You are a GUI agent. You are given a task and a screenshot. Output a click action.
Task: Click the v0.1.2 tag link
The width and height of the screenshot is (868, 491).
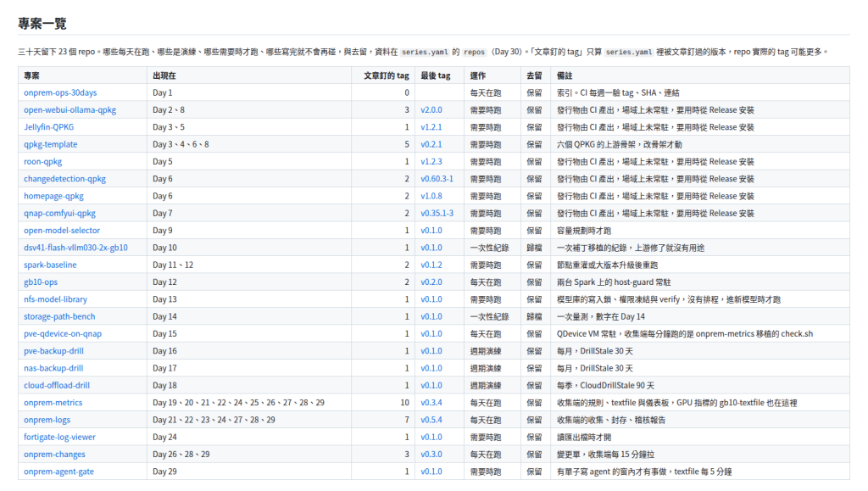[x=431, y=264]
